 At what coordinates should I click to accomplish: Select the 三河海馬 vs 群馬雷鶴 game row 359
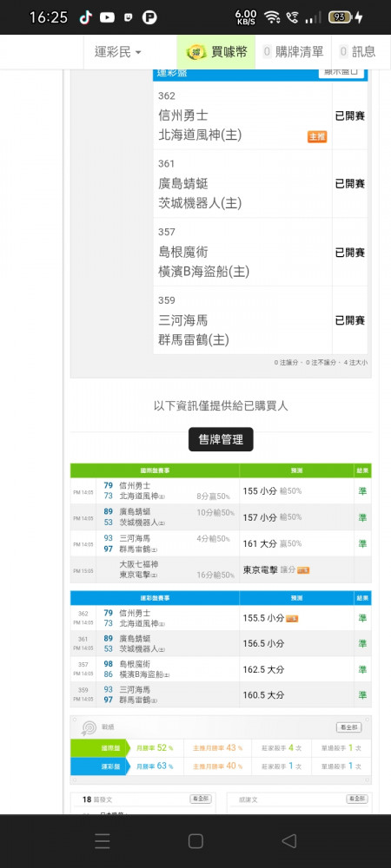pyautogui.click(x=261, y=320)
